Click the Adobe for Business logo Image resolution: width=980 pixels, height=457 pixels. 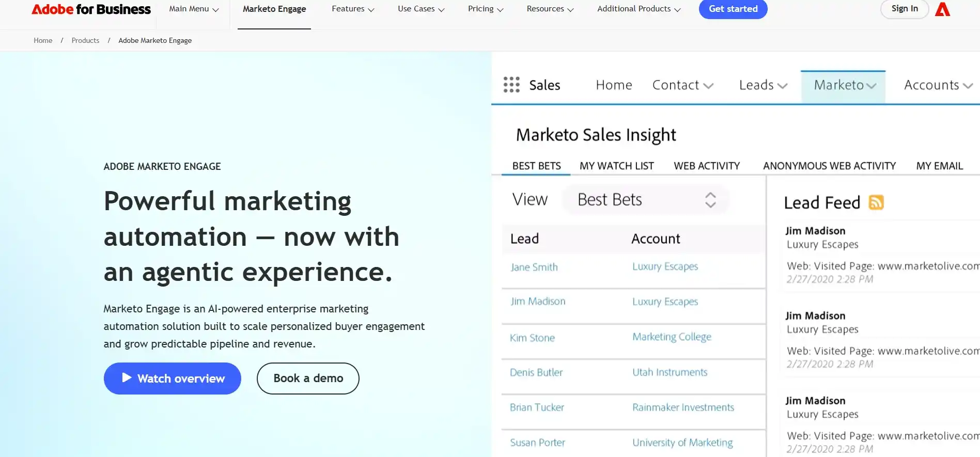[x=91, y=9]
